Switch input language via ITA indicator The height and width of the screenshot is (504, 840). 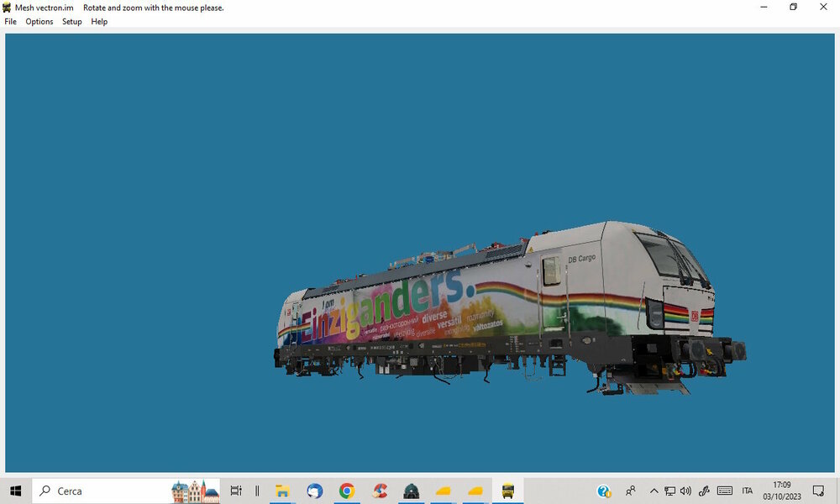(748, 491)
